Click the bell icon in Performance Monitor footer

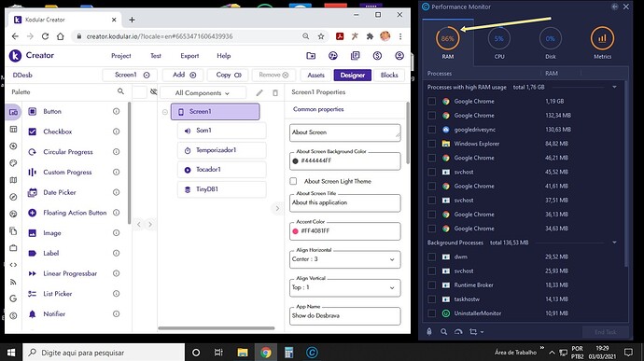pos(429,331)
